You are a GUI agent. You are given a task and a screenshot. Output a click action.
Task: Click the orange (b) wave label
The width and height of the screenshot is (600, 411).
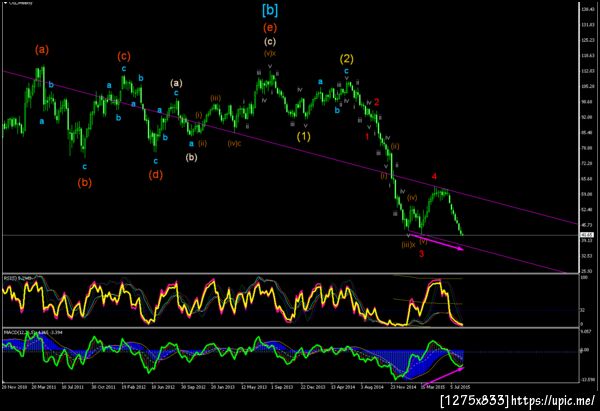pos(85,183)
